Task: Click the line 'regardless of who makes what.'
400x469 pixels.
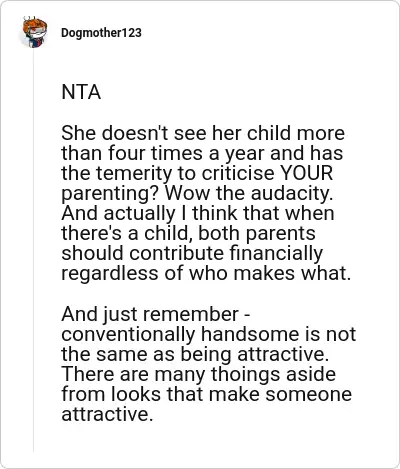Action: coord(206,273)
